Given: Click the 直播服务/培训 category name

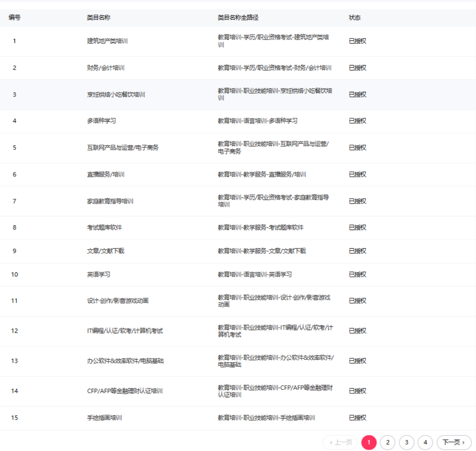Looking at the screenshot, I should coord(105,175).
